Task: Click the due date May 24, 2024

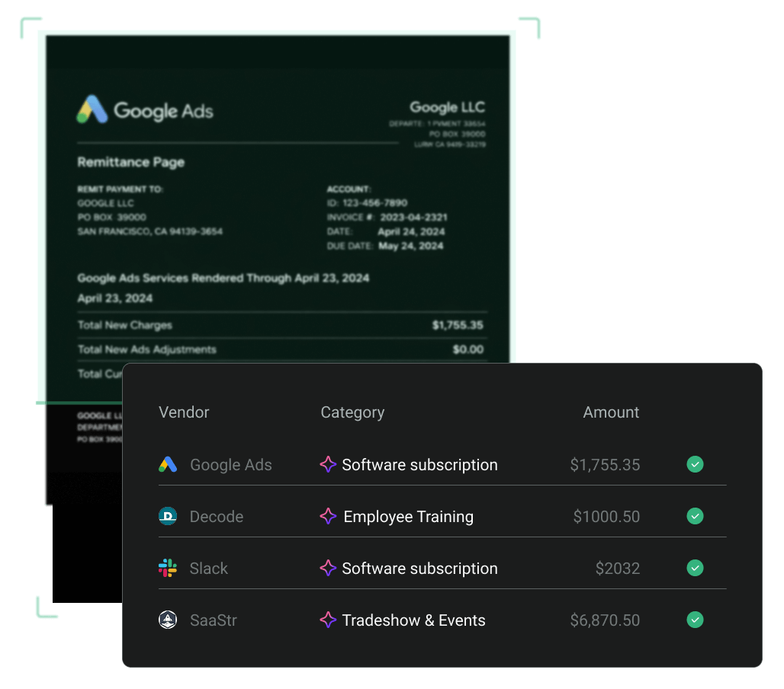Action: pyautogui.click(x=410, y=246)
